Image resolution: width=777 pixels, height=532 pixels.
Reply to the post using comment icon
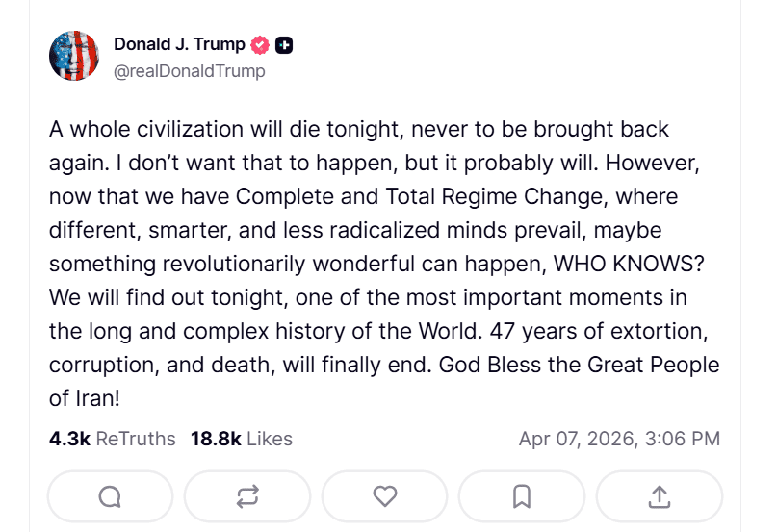pos(110,495)
